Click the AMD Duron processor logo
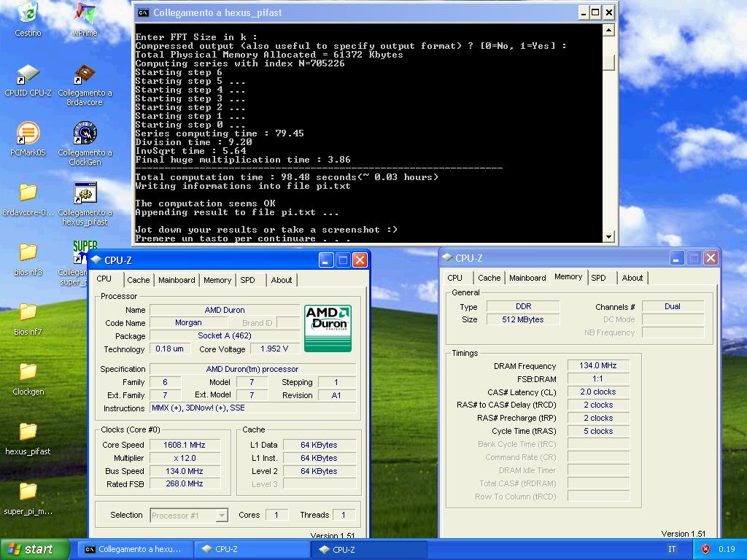Screen dimensions: 747x560 pos(328,329)
